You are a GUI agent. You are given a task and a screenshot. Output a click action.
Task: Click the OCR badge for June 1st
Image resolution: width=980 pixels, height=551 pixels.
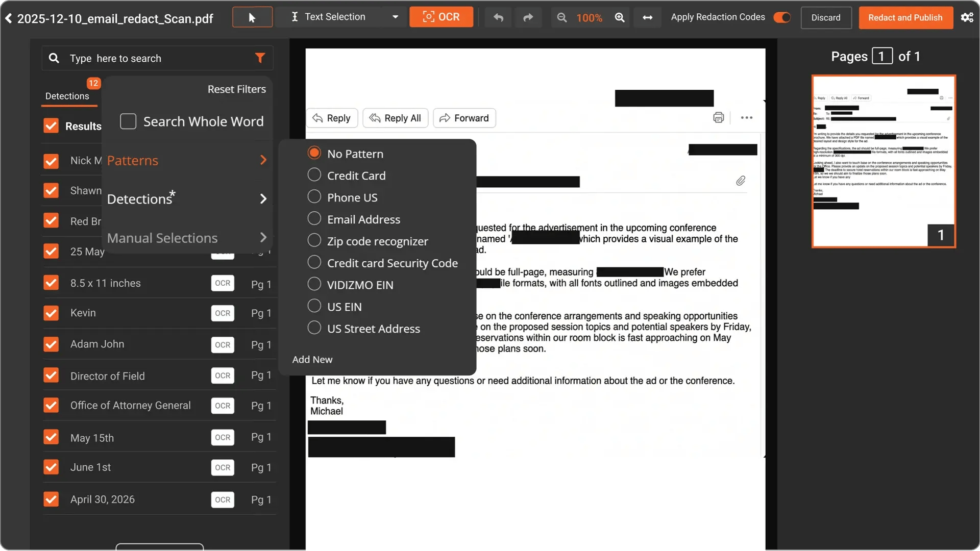pos(223,467)
